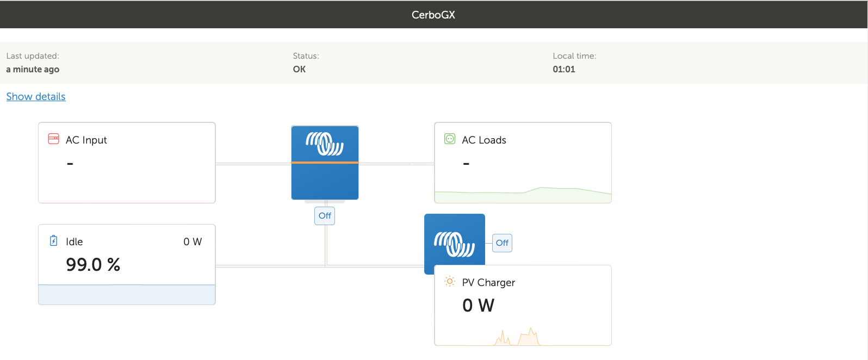Click the local time 01:01 value
868x360 pixels.
564,70
